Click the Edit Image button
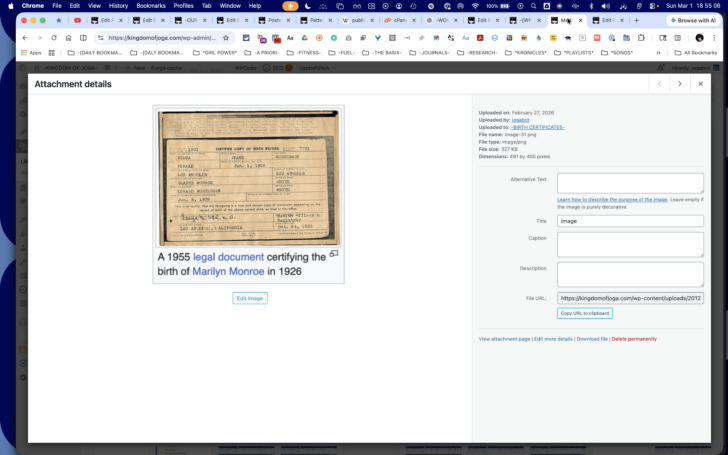The image size is (728, 455). pos(250,298)
